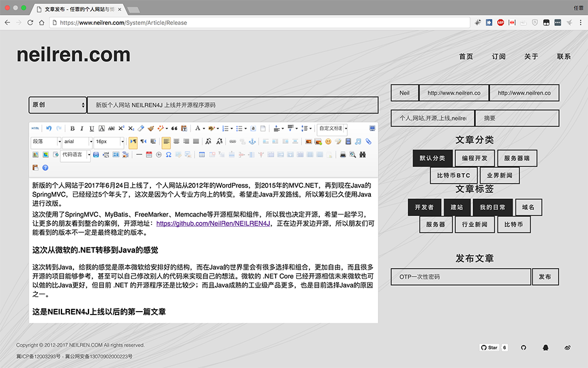
Task: Insert music with note icon
Action: (358, 141)
